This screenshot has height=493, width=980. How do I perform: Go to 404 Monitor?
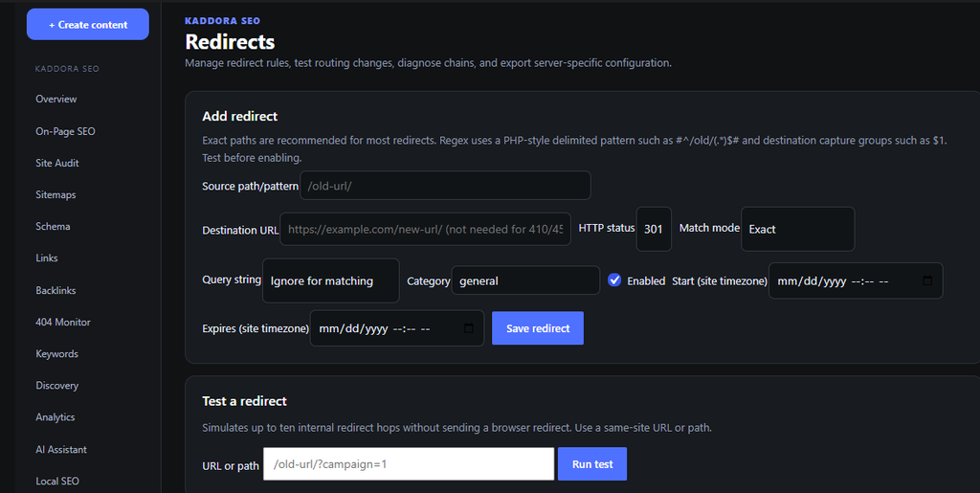63,322
